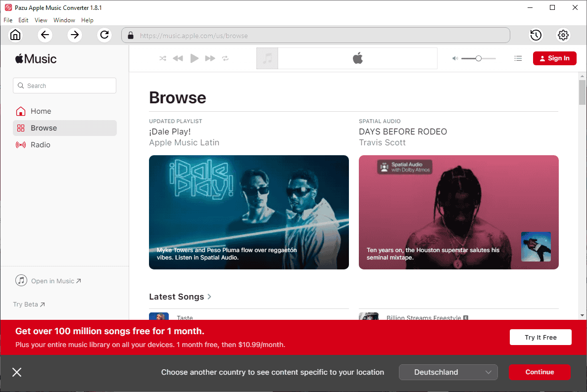Adjust the volume slider knob
Viewport: 587px width, 392px height.
(479, 58)
